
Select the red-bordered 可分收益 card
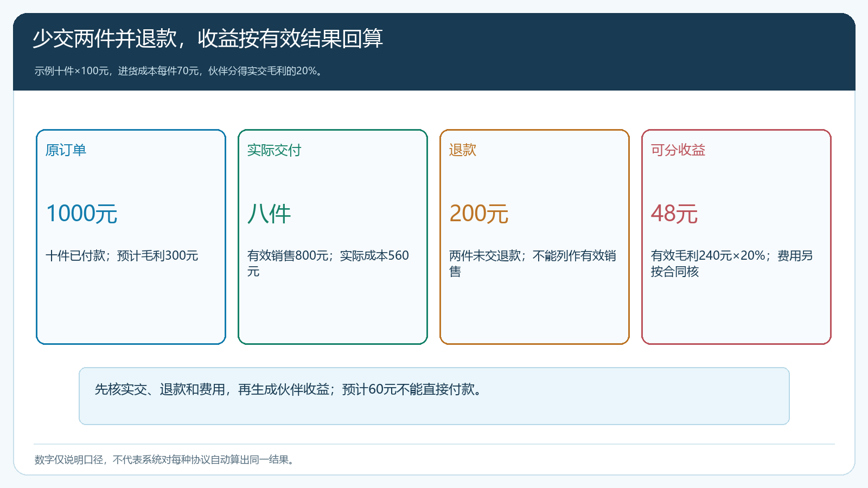tap(736, 237)
